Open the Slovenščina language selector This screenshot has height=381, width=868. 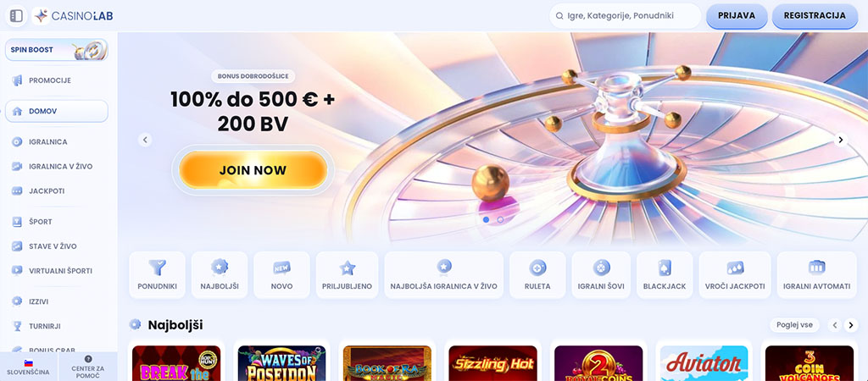28,367
